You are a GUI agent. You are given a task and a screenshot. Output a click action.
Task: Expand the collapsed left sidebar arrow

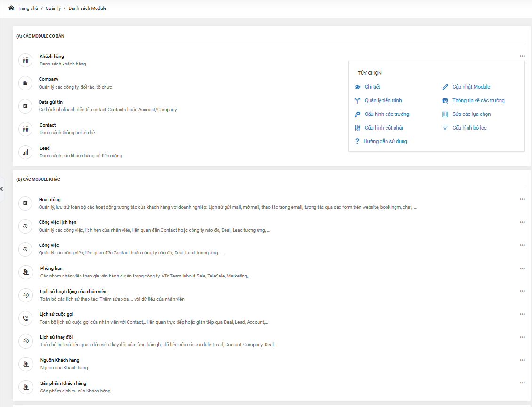[2, 189]
